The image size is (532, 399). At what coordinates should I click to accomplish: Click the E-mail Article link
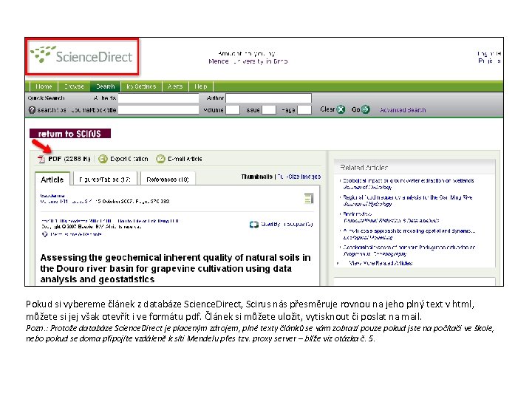tap(185, 159)
